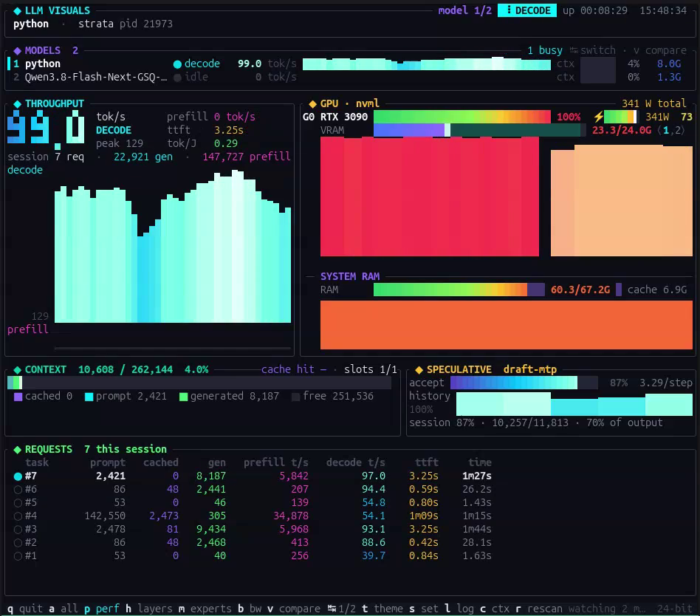Click the peach GPU memory block
Image resolution: width=700 pixels, height=616 pixels.
pyautogui.click(x=622, y=201)
